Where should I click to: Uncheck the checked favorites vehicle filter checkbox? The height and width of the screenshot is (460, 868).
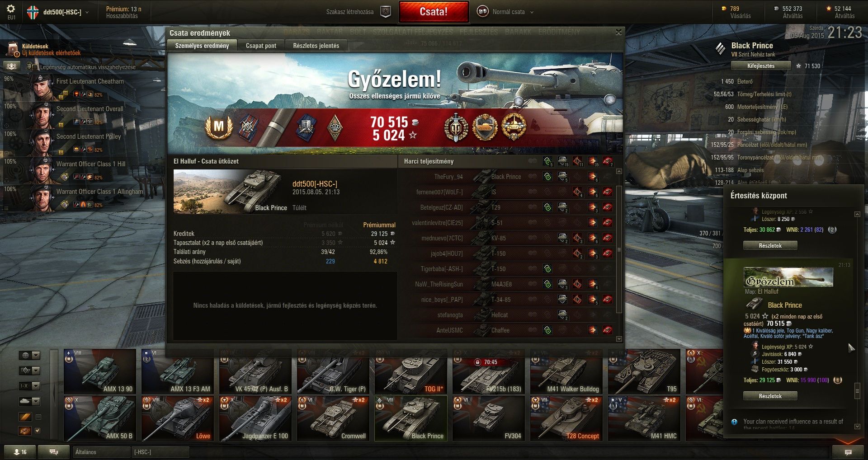(38, 431)
